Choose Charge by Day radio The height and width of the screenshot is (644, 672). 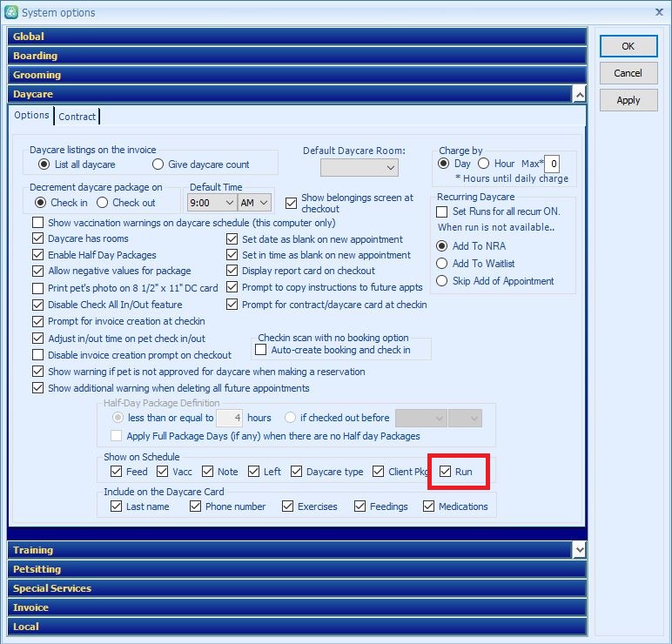[444, 164]
